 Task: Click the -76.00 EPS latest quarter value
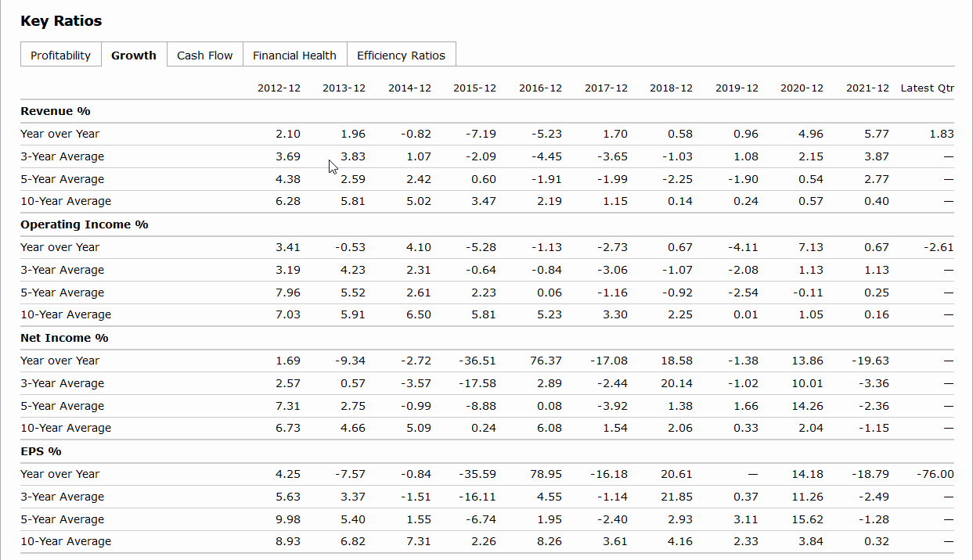click(x=935, y=474)
